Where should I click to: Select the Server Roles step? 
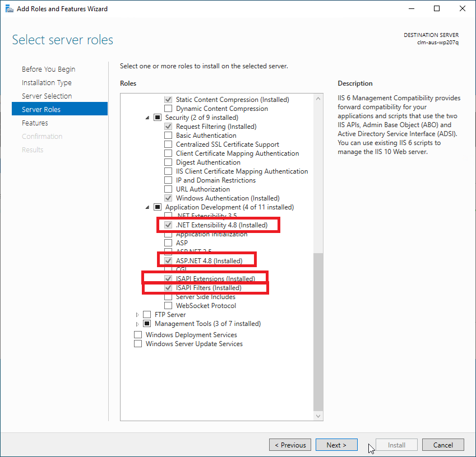59,109
